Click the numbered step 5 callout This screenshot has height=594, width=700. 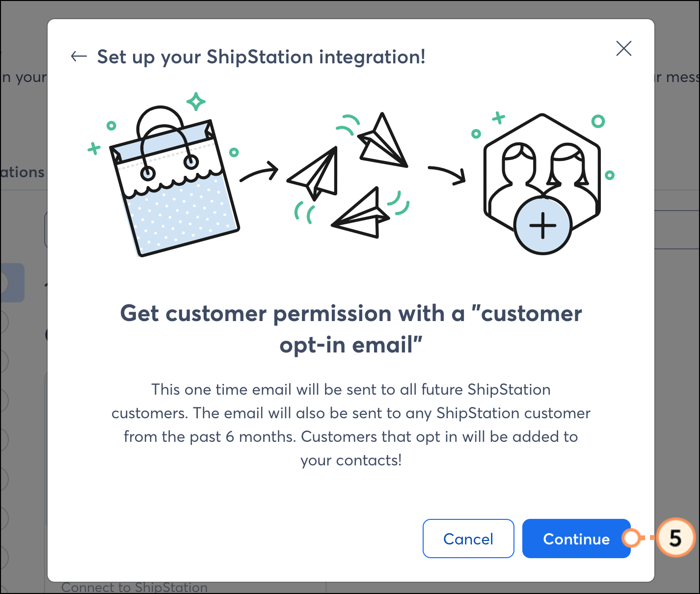point(675,538)
